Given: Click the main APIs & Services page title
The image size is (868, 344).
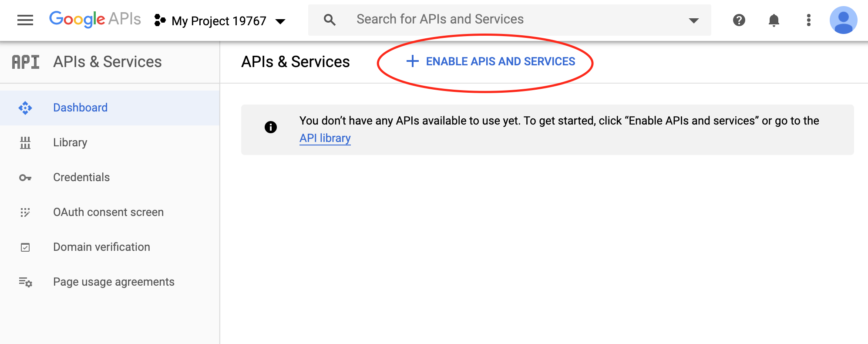Looking at the screenshot, I should coord(296,62).
